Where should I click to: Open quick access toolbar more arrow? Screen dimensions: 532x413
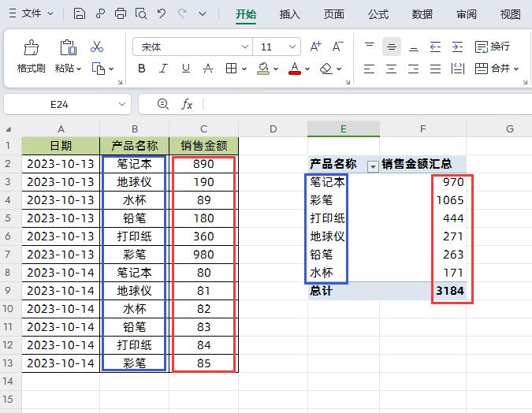point(203,14)
